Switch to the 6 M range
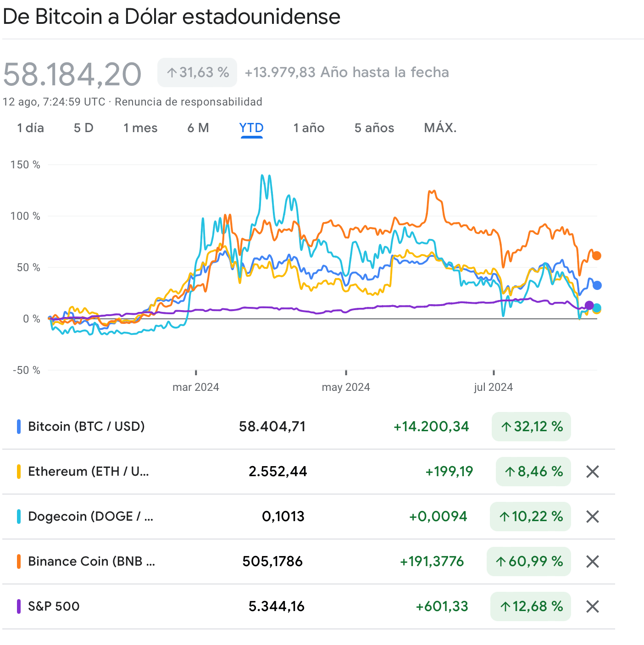 point(198,128)
